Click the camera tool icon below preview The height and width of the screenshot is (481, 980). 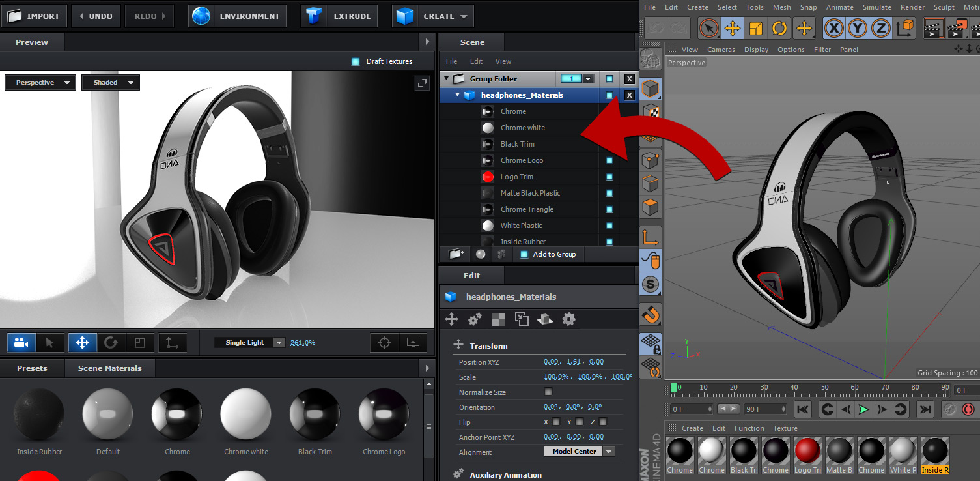pos(21,343)
